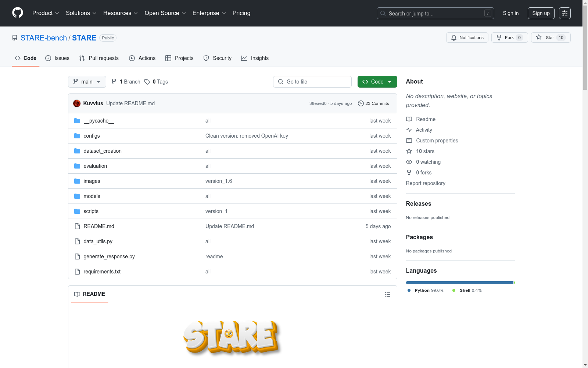Viewport: 588px width, 368px height.
Task: Click the README.md file icon
Action: point(77,226)
